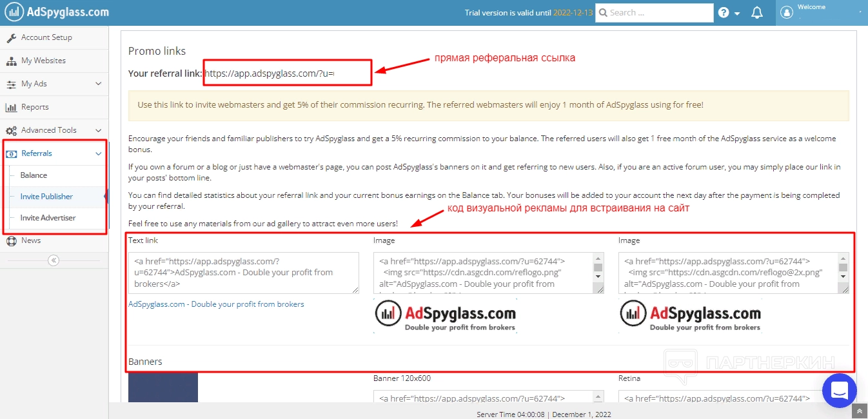
Task: Open the Balance submenu item
Action: [34, 175]
